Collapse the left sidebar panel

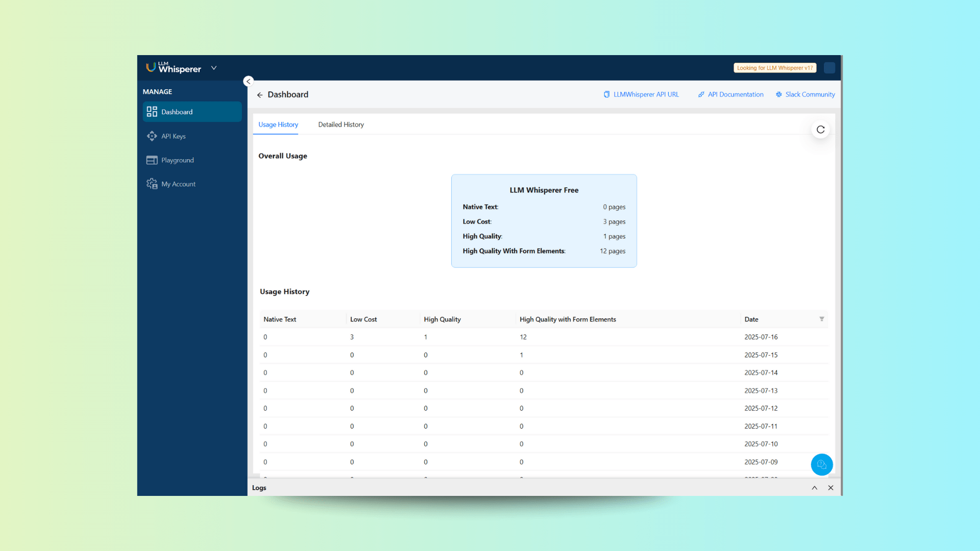(248, 81)
